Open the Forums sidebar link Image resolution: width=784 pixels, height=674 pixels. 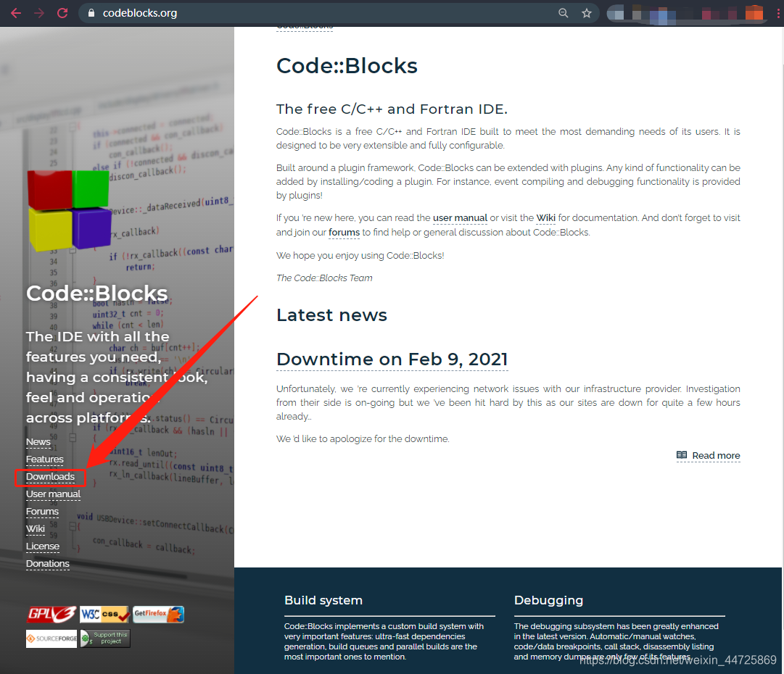(x=42, y=511)
